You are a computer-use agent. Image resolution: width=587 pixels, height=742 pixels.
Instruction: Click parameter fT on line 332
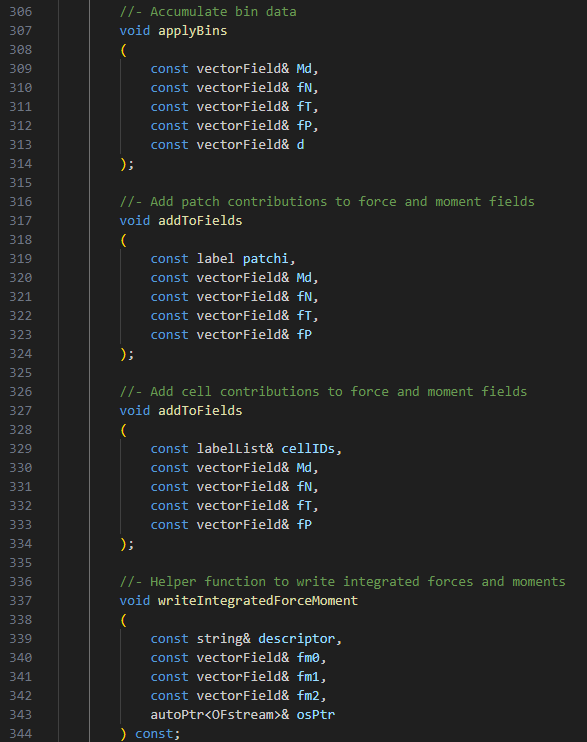304,505
